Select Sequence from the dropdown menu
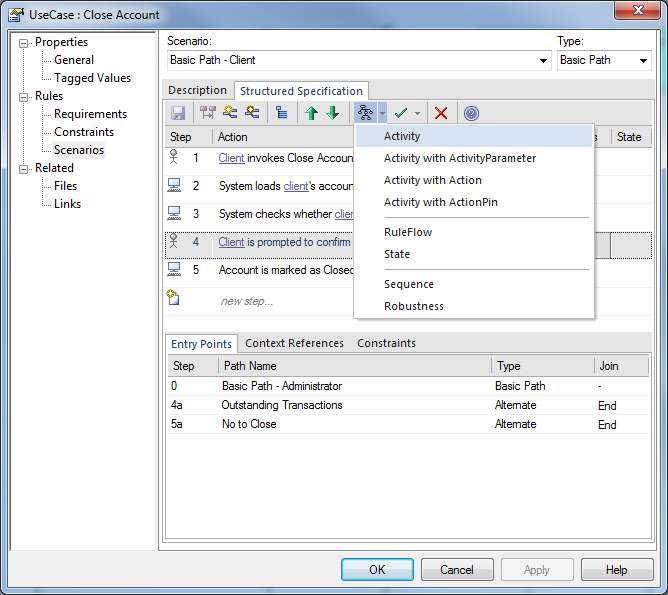668x595 pixels. (408, 284)
